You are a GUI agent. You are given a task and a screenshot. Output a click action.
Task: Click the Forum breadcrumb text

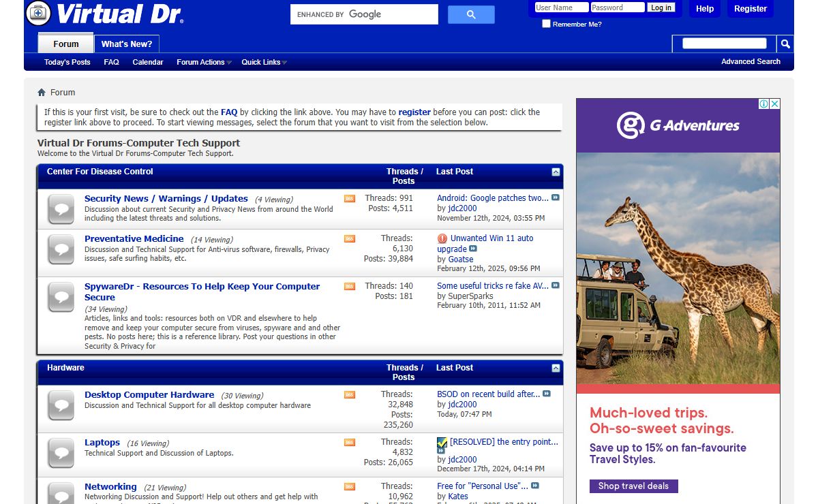click(63, 93)
